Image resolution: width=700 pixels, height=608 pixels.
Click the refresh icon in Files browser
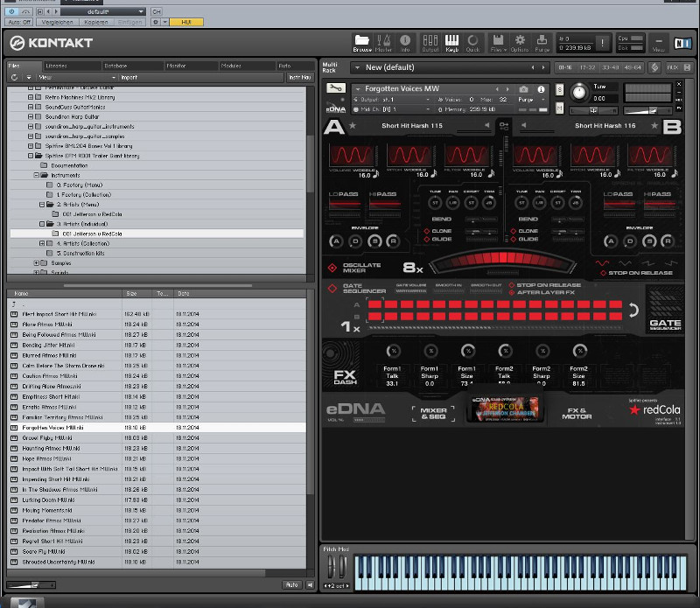pos(14,77)
